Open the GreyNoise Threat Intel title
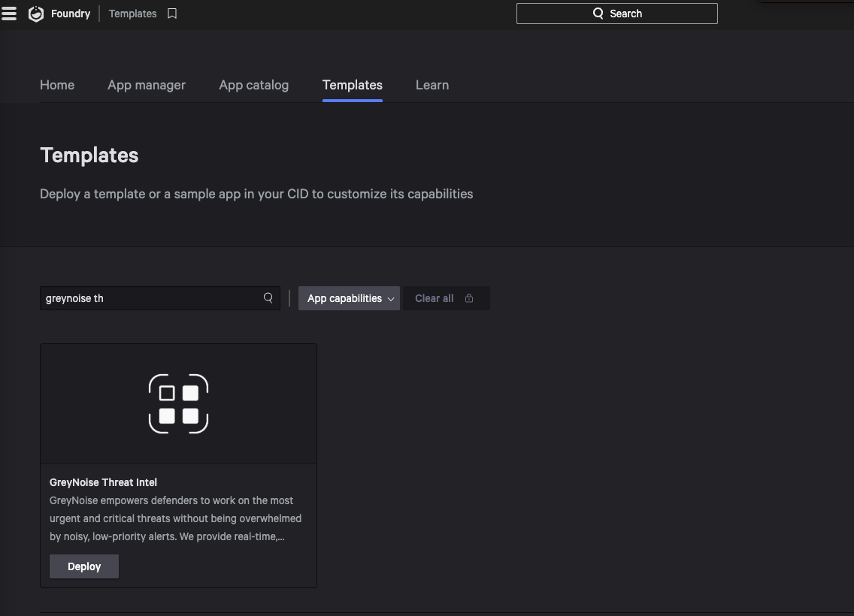 pyautogui.click(x=103, y=482)
